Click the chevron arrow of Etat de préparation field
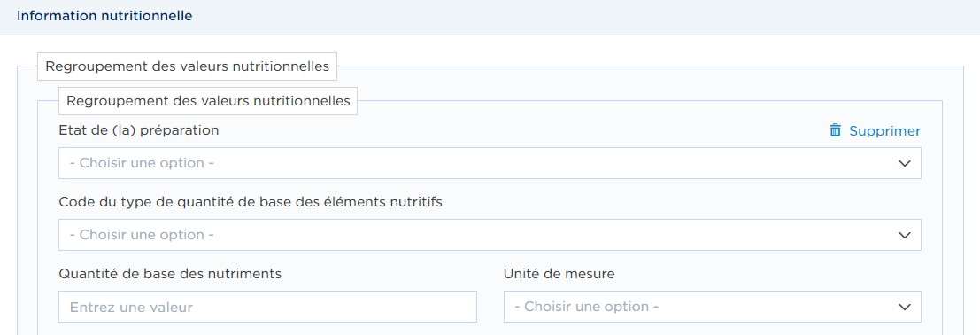Viewport: 980px width, 335px height. [904, 163]
